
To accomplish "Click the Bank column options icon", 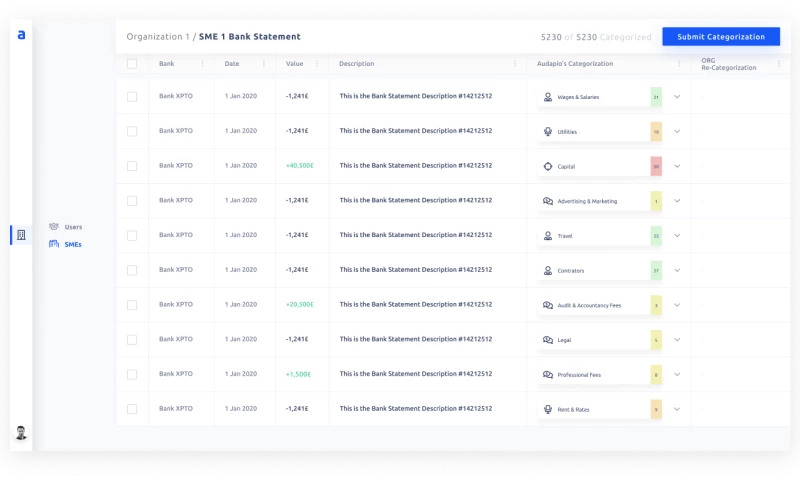I will [203, 64].
